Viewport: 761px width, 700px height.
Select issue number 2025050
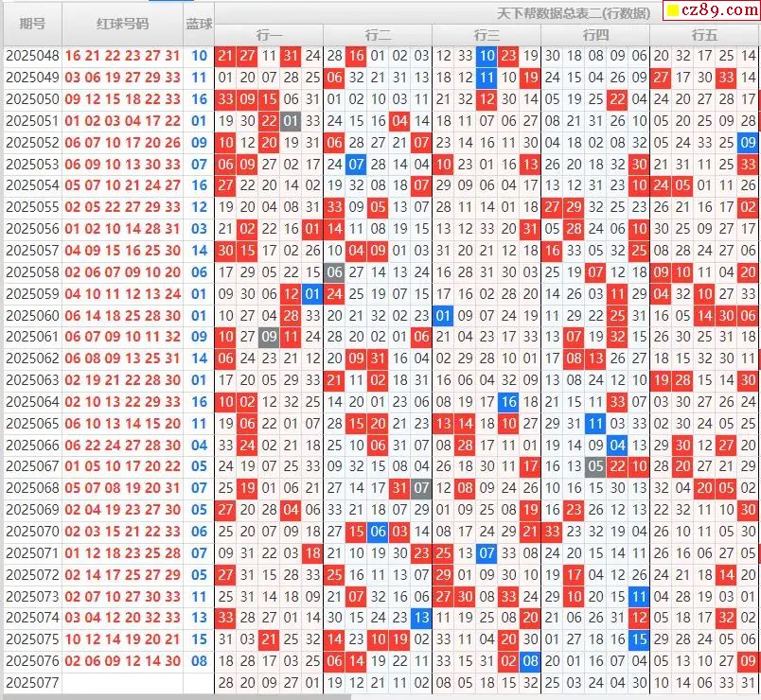(32, 99)
